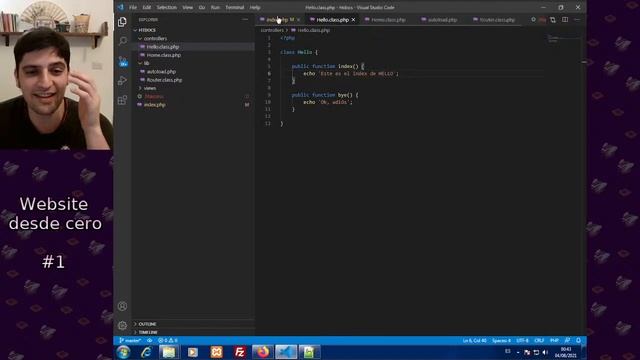Image resolution: width=640 pixels, height=360 pixels.
Task: Click controllers in the breadcrumb path
Action: pyautogui.click(x=272, y=30)
